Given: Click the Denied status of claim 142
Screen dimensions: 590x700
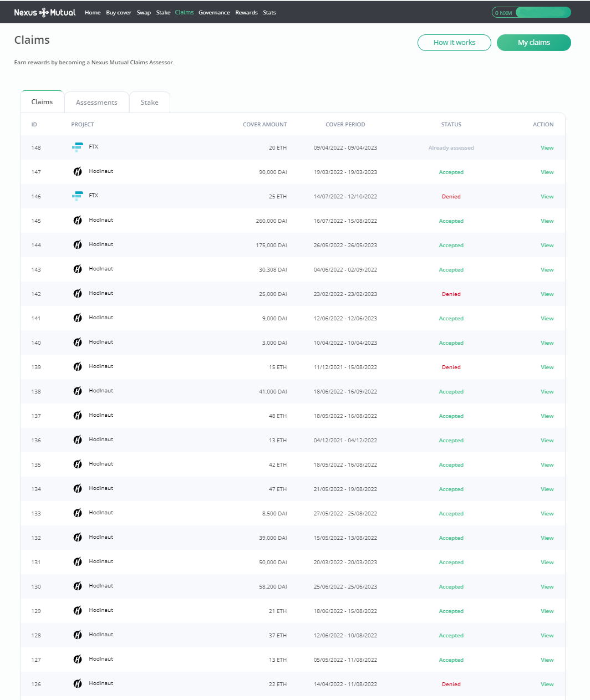Looking at the screenshot, I should coord(451,294).
